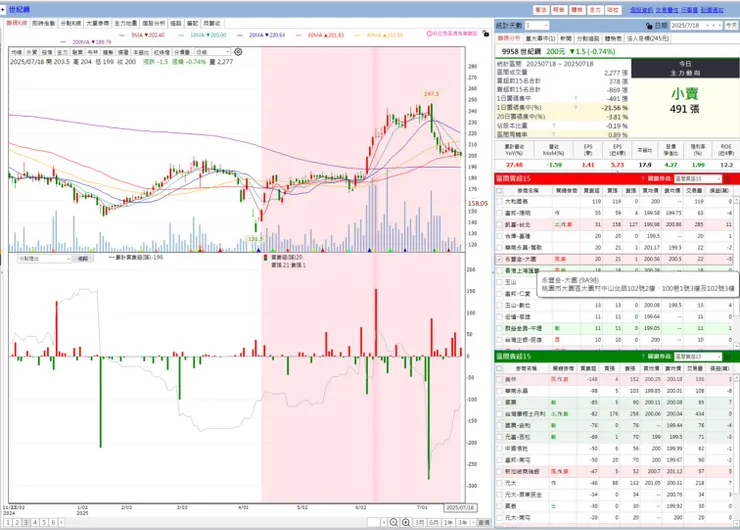Select page 3 in bottom pager
The width and height of the screenshot is (740, 530).
coord(26,522)
